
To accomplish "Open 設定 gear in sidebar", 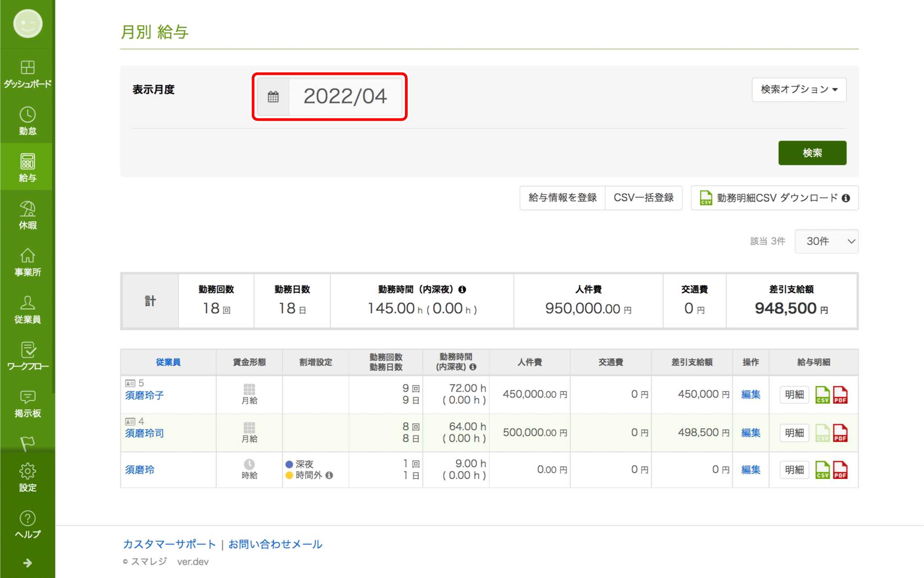I will [28, 477].
